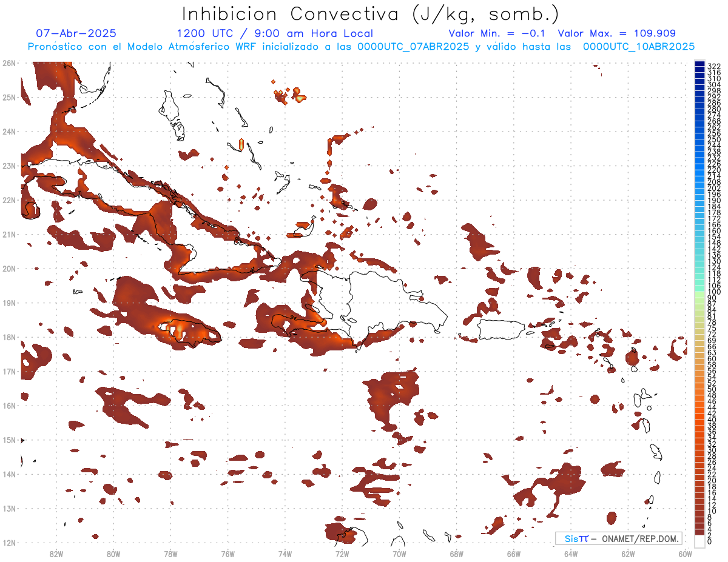Click the '82W' longitude label
This screenshot has height=562, width=728.
[56, 553]
